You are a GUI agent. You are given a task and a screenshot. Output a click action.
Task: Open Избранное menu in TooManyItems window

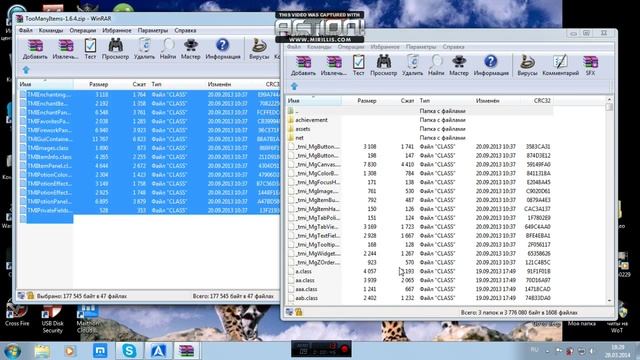pyautogui.click(x=117, y=30)
